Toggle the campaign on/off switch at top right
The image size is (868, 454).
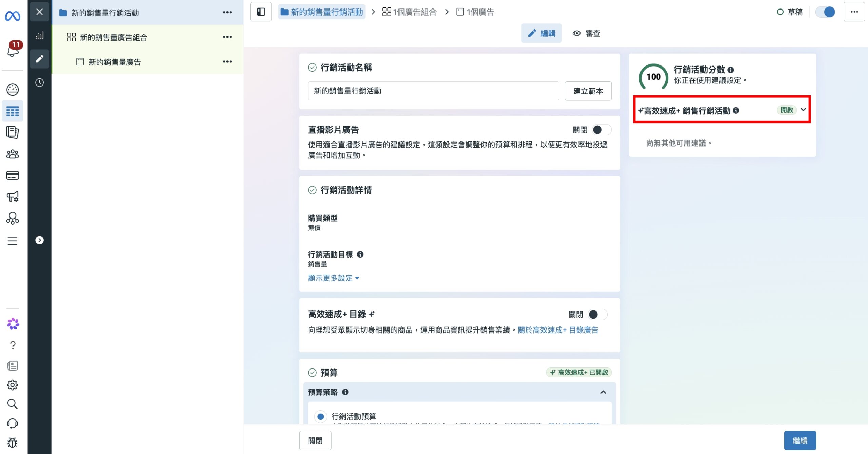coord(825,12)
